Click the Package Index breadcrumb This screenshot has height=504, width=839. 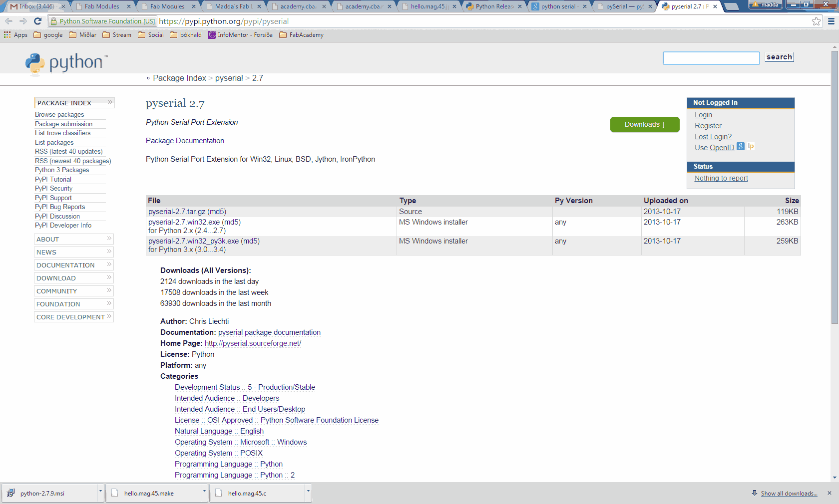click(x=179, y=78)
